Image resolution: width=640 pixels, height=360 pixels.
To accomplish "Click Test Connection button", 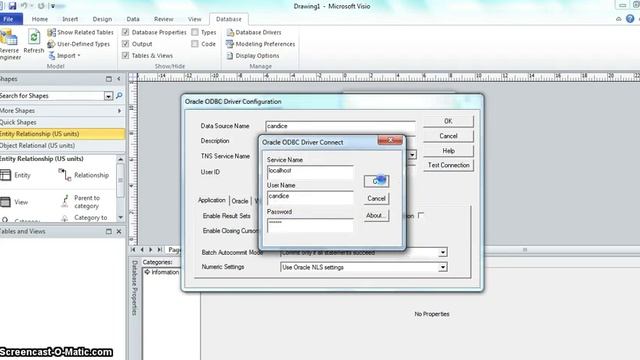I will [448, 165].
